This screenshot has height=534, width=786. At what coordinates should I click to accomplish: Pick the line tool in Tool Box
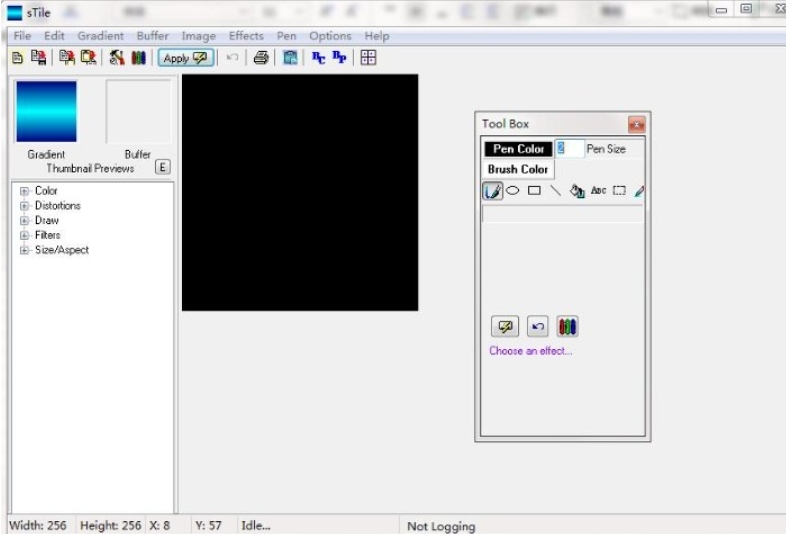point(555,190)
